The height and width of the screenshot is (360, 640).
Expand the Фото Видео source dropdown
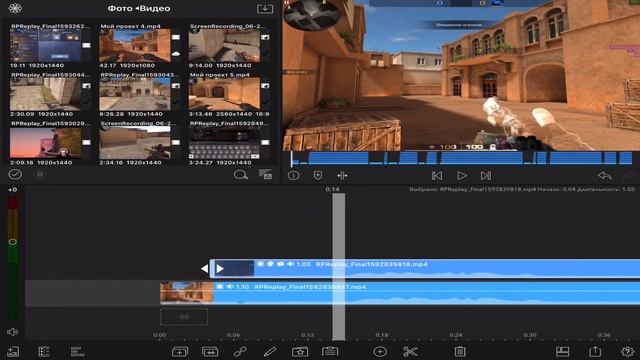tap(139, 8)
